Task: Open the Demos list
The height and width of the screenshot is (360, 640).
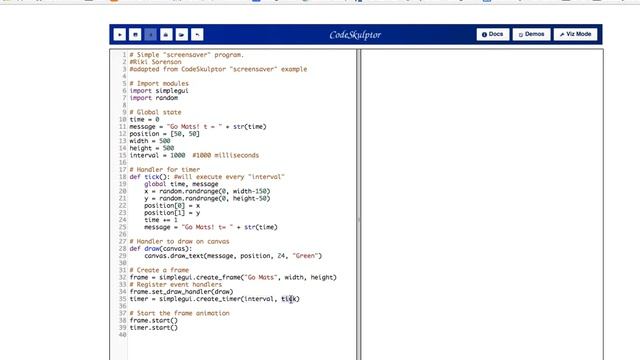Action: point(531,34)
